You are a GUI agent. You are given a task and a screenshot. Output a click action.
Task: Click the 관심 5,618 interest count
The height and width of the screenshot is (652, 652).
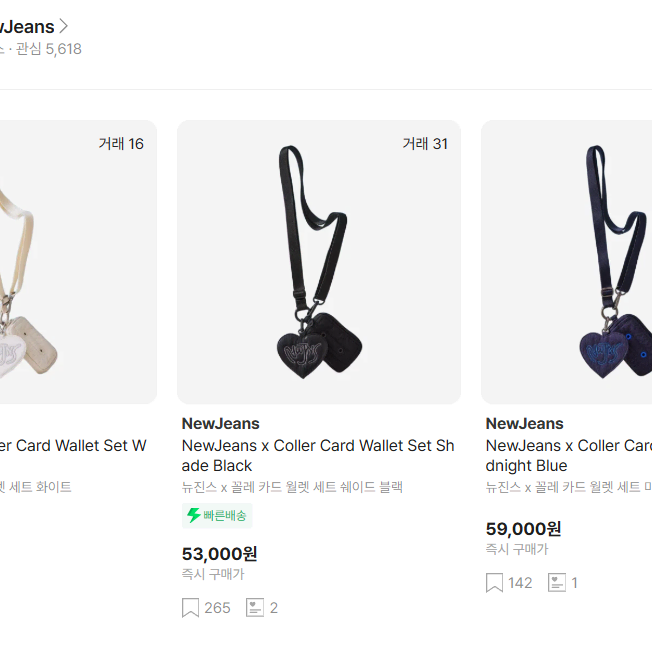[x=49, y=49]
